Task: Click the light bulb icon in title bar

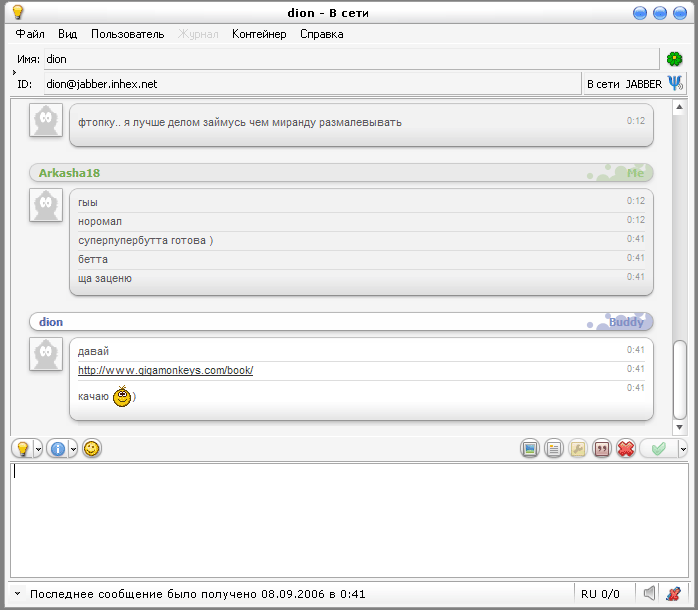Action: coord(18,12)
